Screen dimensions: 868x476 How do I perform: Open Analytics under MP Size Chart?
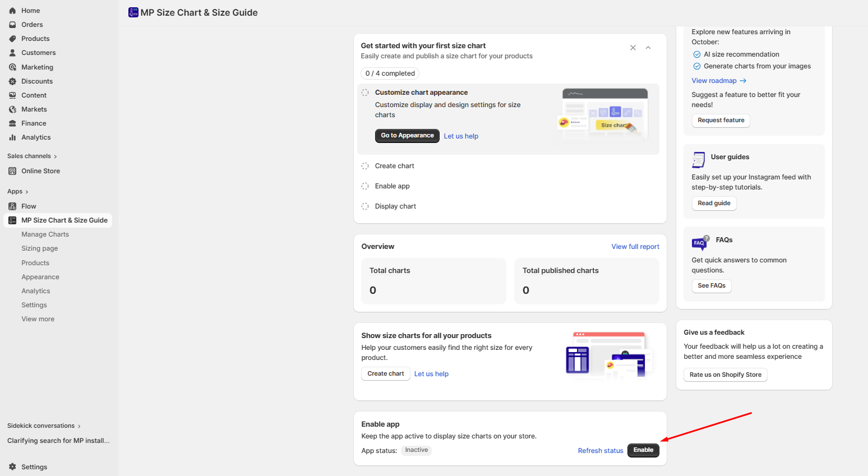(x=36, y=291)
